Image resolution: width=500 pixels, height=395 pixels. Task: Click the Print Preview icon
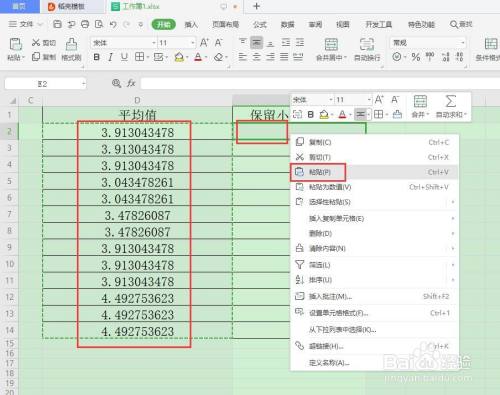click(99, 24)
